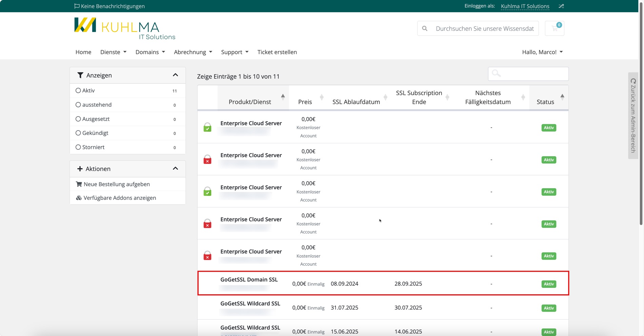Open the GoGetSSL Wildcard SSL row expiring 31.07.2025
644x336 pixels.
383,307
